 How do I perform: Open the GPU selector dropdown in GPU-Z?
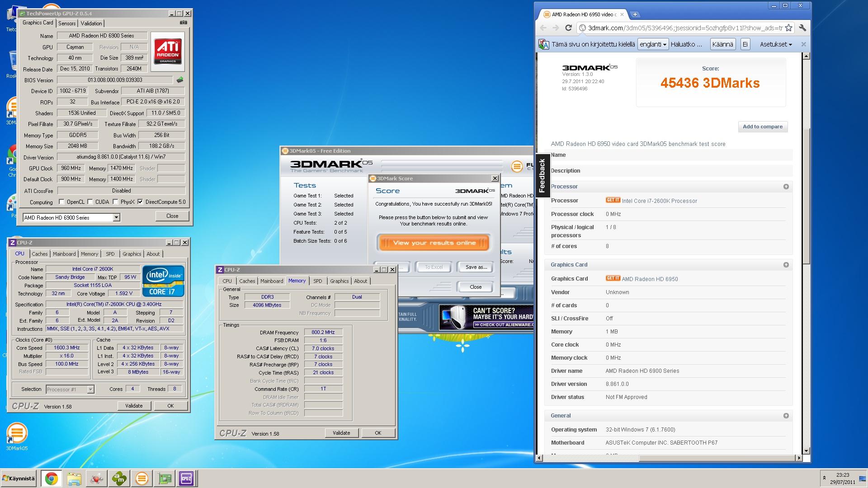click(x=116, y=218)
